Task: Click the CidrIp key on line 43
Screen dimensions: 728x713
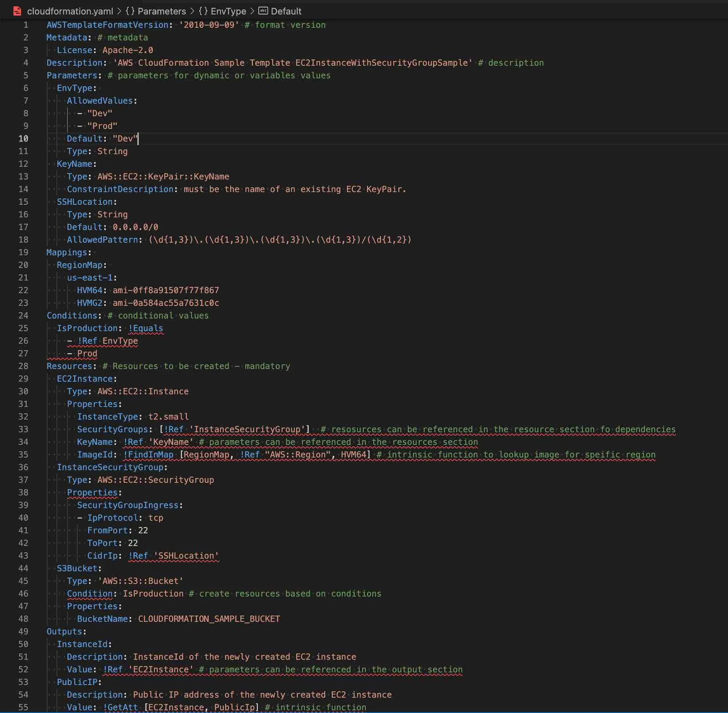Action: [x=102, y=556]
